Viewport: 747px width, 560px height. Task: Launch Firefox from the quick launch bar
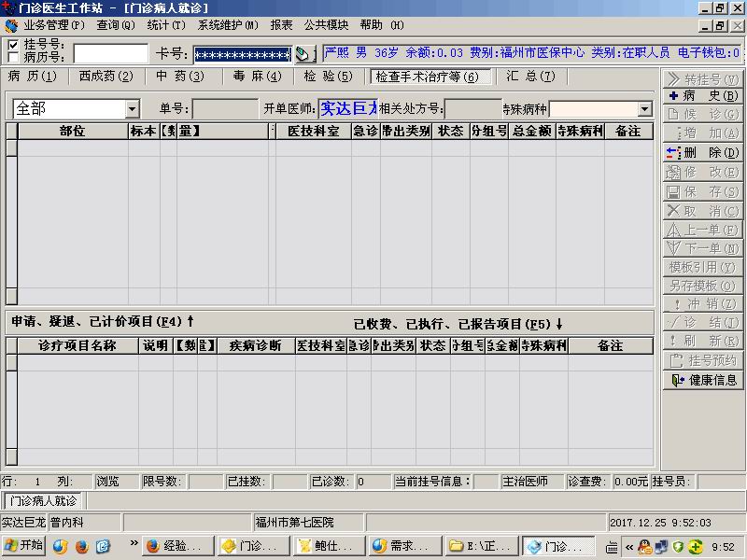[81, 546]
